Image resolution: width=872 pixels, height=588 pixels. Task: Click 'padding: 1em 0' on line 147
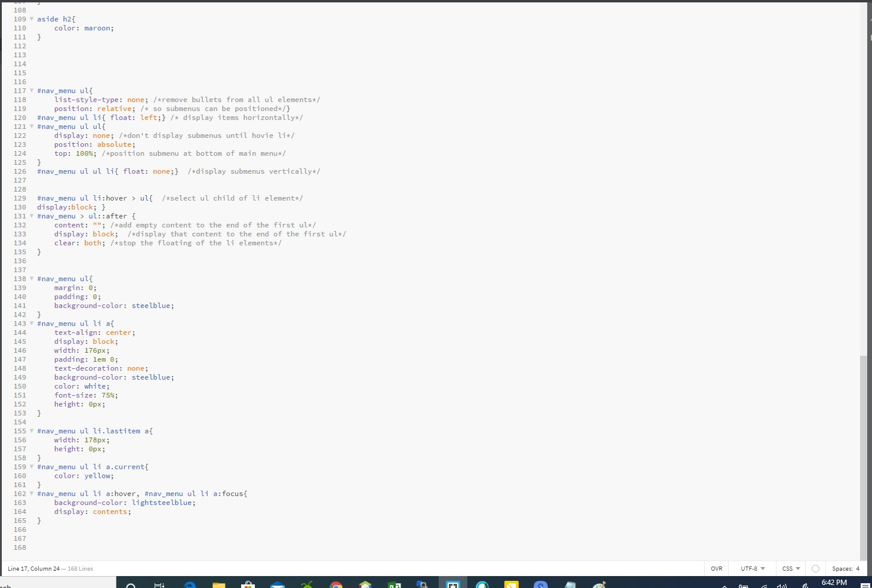pyautogui.click(x=84, y=359)
